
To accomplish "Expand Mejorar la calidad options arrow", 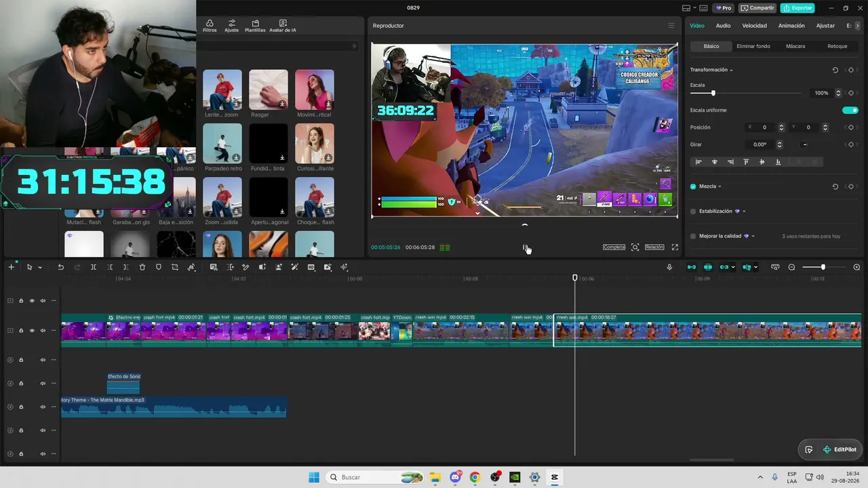I will click(753, 237).
